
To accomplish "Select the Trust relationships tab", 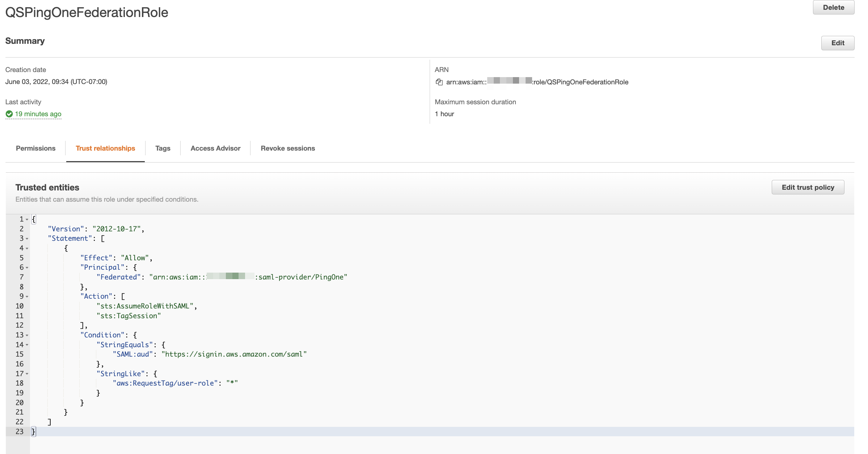I will click(105, 148).
